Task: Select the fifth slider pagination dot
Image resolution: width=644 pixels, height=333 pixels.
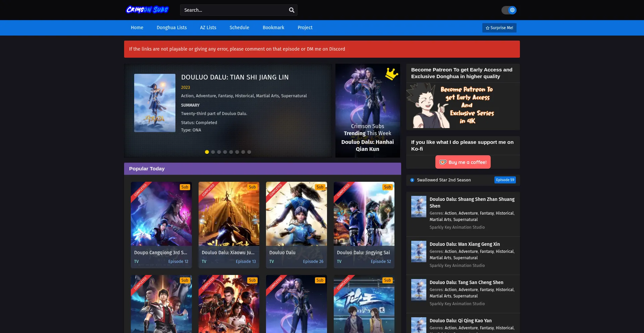Action: (x=231, y=152)
